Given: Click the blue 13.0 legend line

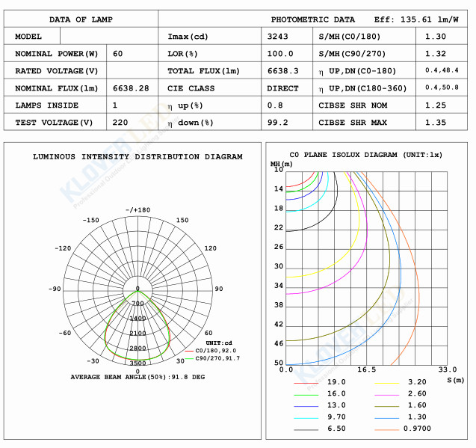Looking at the screenshot, I should (306, 407).
